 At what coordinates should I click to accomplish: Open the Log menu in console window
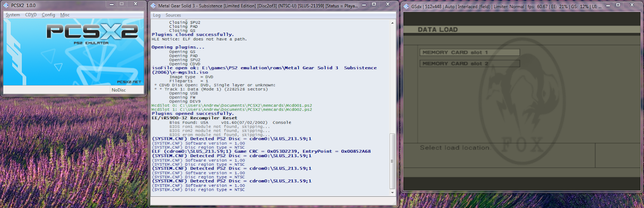pos(157,15)
